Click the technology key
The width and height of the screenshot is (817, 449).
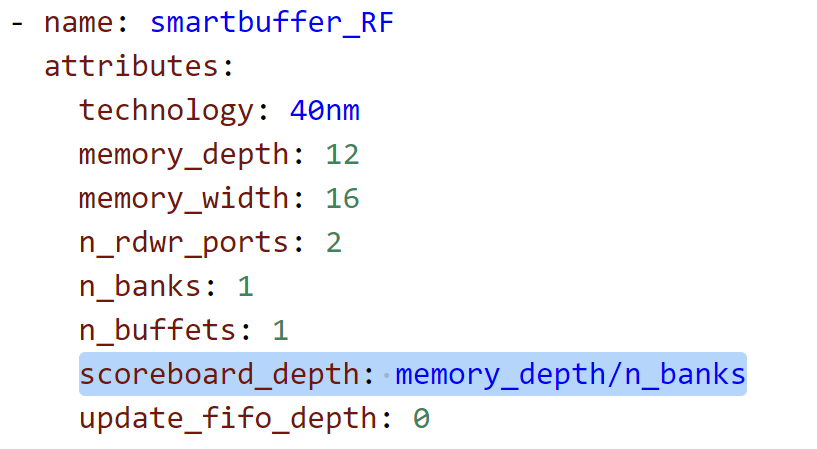[166, 111]
